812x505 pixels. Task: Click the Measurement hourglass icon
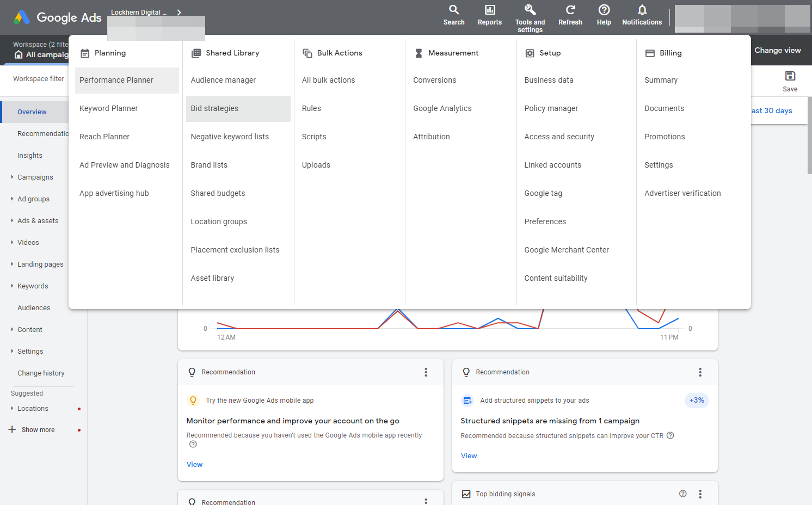tap(419, 53)
